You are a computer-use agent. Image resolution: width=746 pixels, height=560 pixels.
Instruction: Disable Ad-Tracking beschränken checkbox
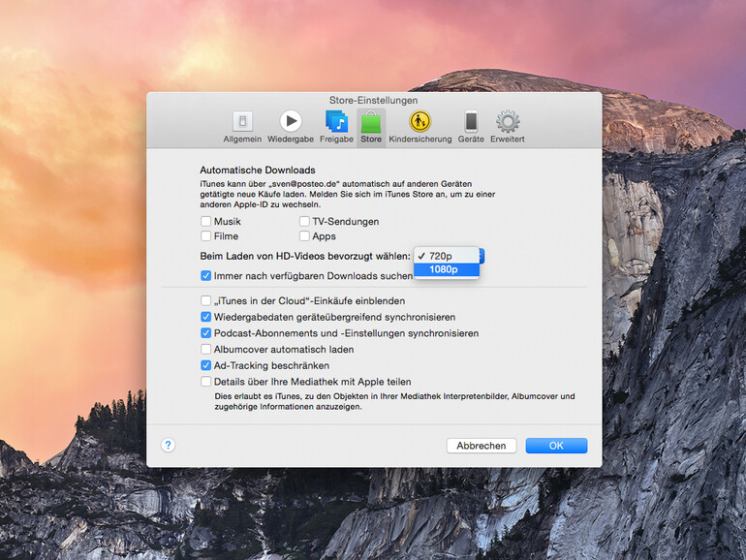(205, 365)
